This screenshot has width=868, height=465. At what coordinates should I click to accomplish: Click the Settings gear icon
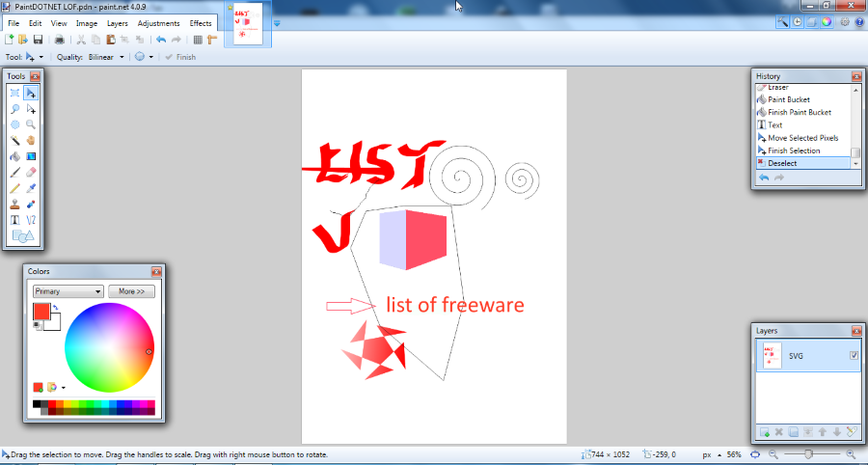point(845,21)
